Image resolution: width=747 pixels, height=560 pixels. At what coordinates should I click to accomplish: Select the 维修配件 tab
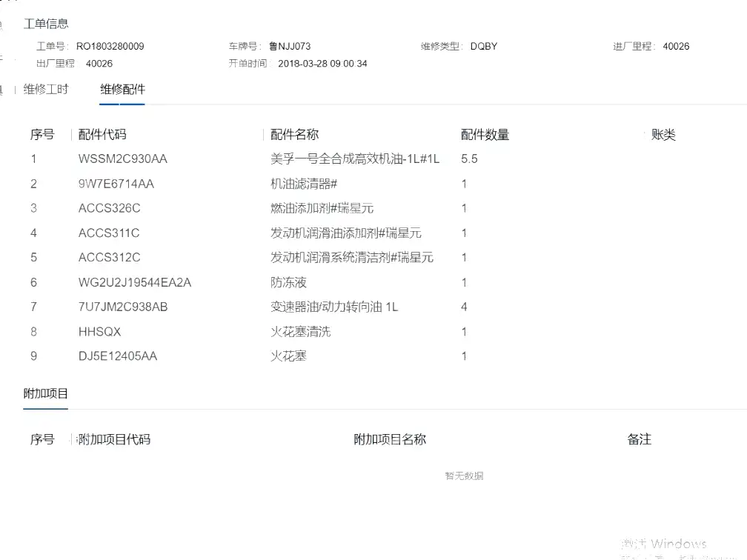(122, 89)
